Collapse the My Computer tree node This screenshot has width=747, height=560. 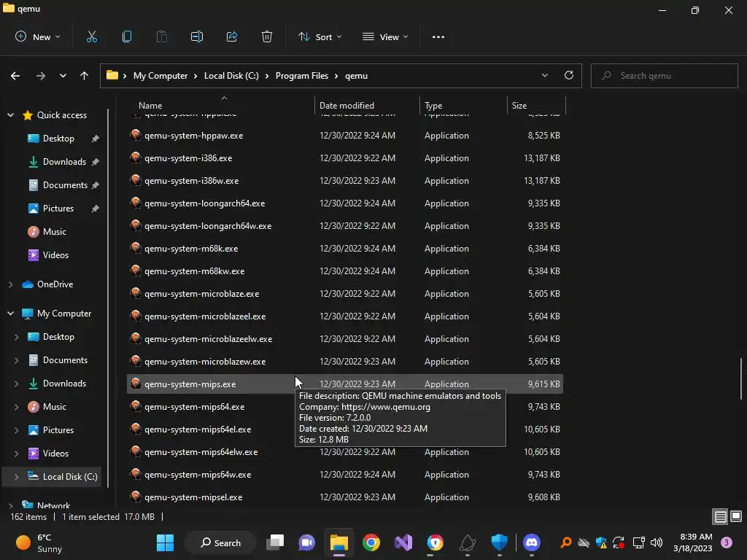point(10,314)
